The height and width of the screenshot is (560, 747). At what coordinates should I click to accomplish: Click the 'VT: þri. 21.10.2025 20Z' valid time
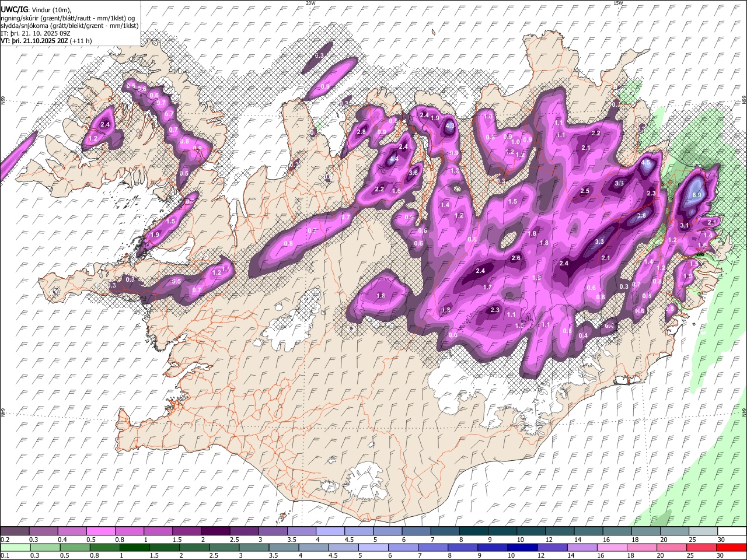(34, 41)
